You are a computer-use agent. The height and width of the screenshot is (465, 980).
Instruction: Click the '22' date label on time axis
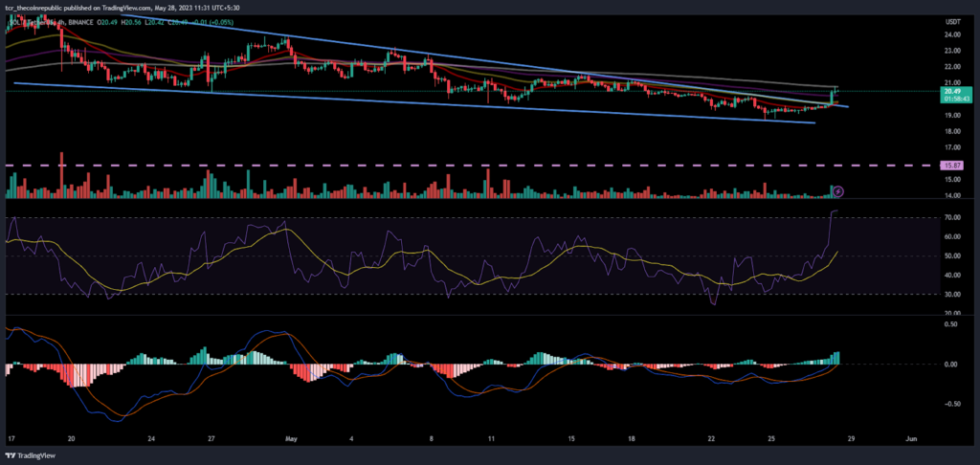click(711, 438)
